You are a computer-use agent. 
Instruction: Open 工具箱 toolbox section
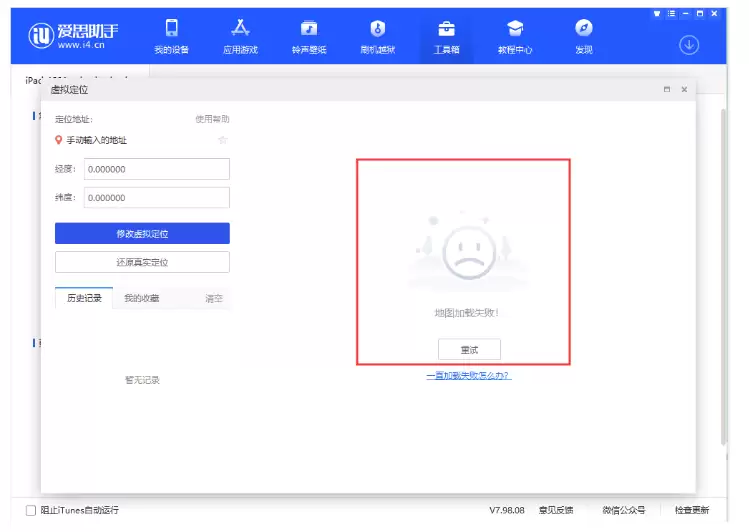tap(447, 36)
